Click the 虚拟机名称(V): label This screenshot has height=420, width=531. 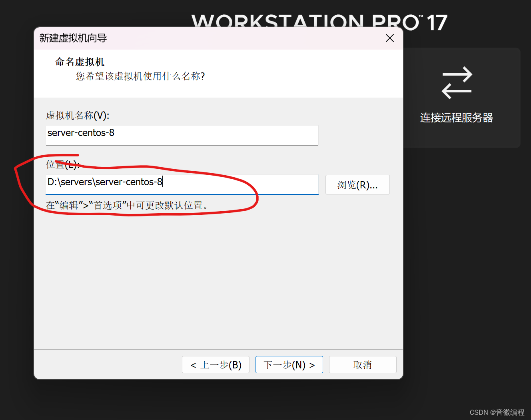78,116
